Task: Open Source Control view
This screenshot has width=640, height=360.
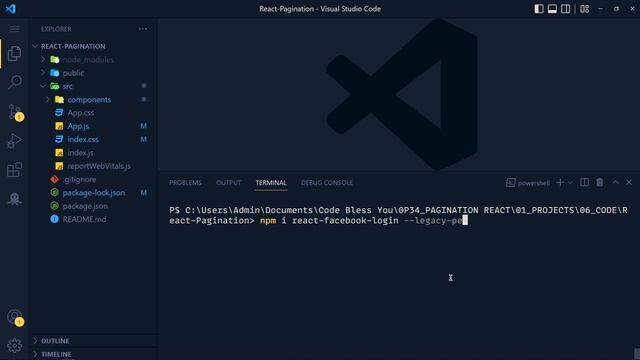Action: point(15,112)
